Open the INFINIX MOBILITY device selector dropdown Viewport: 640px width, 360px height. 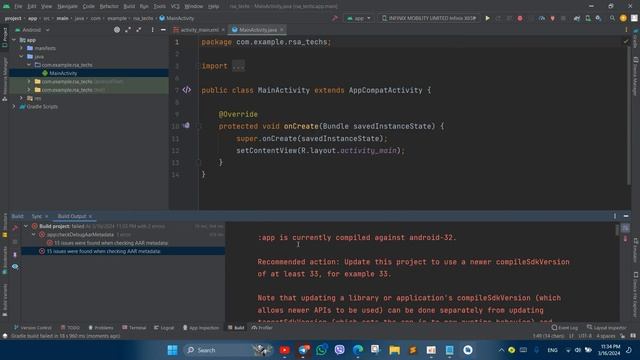429,18
